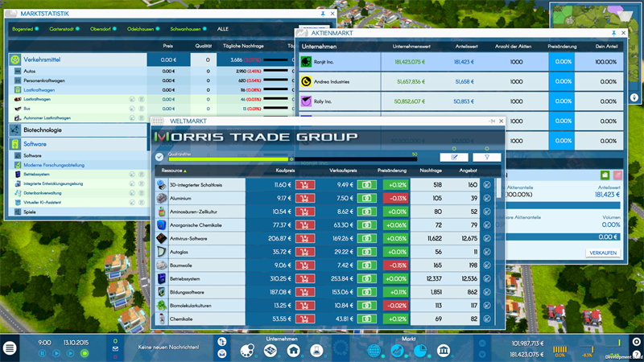Open details icon for Antivirus-Software row
Image resolution: width=644 pixels, height=362 pixels.
click(x=488, y=239)
